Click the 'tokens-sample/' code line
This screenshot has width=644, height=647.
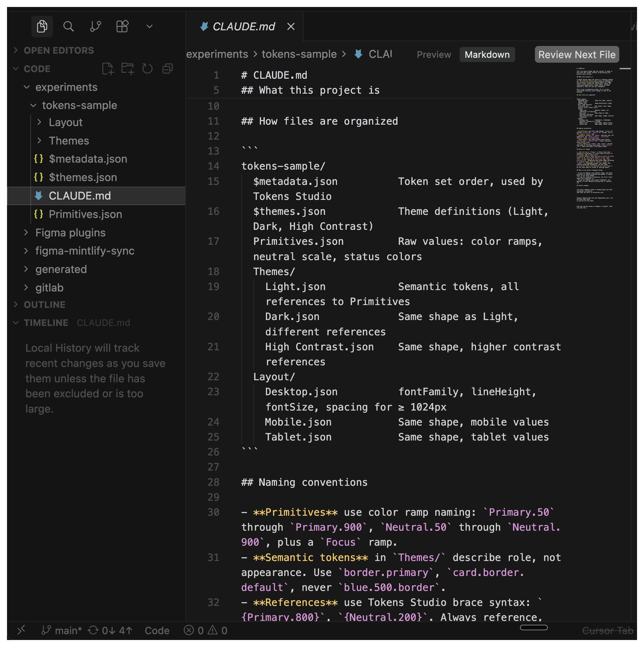click(x=283, y=166)
